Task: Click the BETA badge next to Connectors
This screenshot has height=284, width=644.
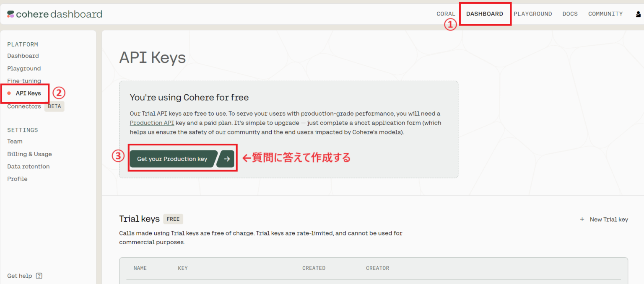Action: click(54, 106)
